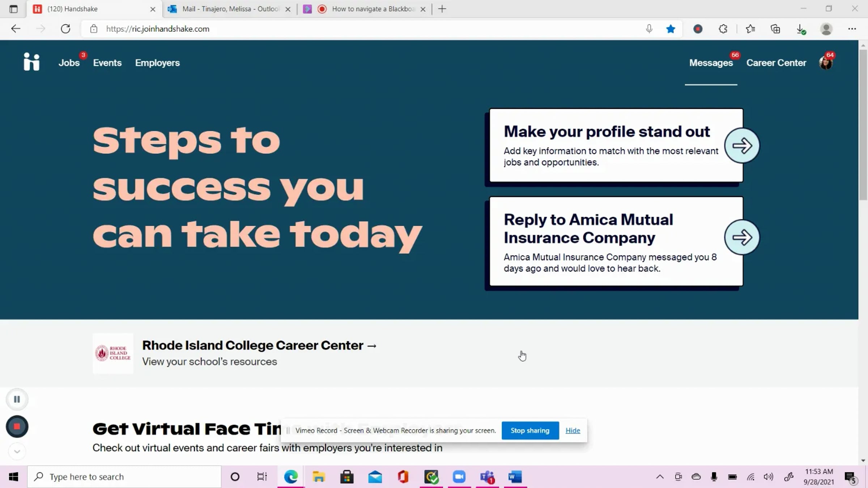Stop the Vimeo recording with red button
Image resolution: width=868 pixels, height=488 pixels.
tap(17, 427)
